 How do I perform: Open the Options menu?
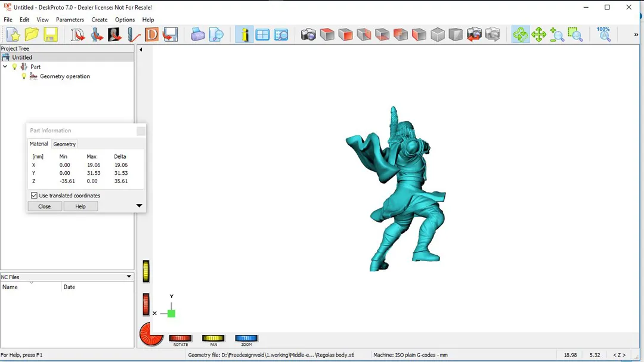[125, 20]
